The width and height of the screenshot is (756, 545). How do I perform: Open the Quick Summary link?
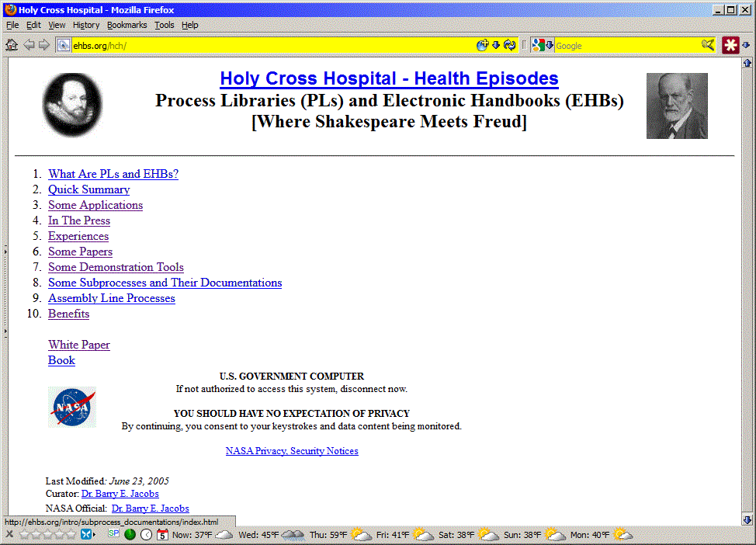pos(88,189)
